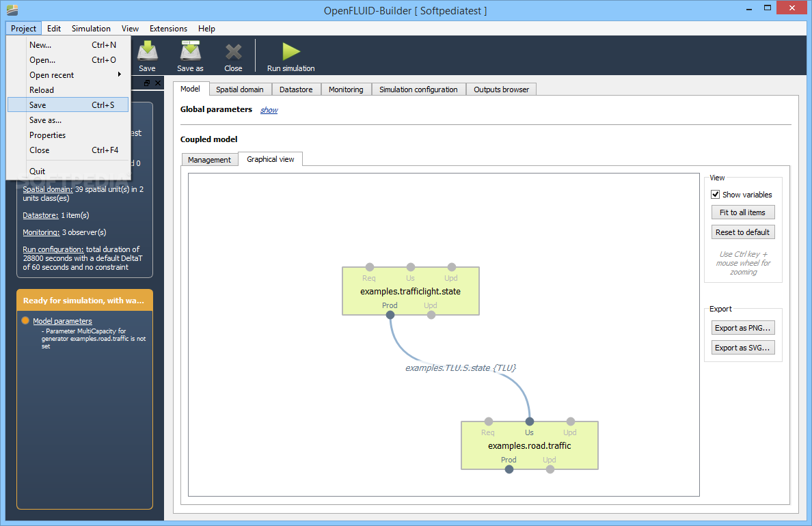812x526 pixels.
Task: Click Req port on examples.road.traffic node
Action: pyautogui.click(x=488, y=421)
